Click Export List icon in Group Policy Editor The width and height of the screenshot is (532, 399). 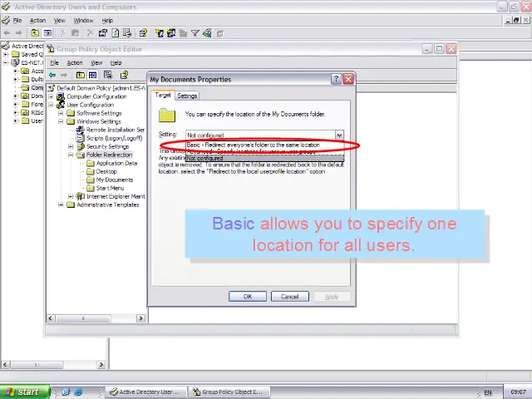coord(108,75)
